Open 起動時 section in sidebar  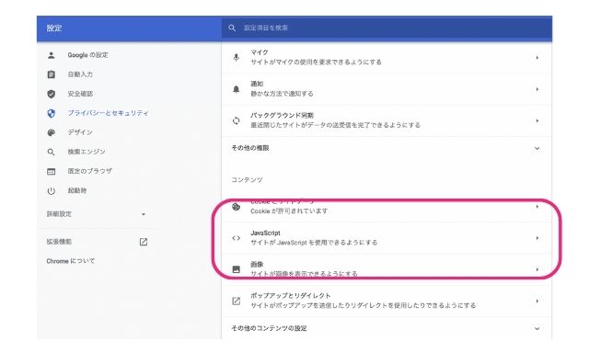coord(77,190)
